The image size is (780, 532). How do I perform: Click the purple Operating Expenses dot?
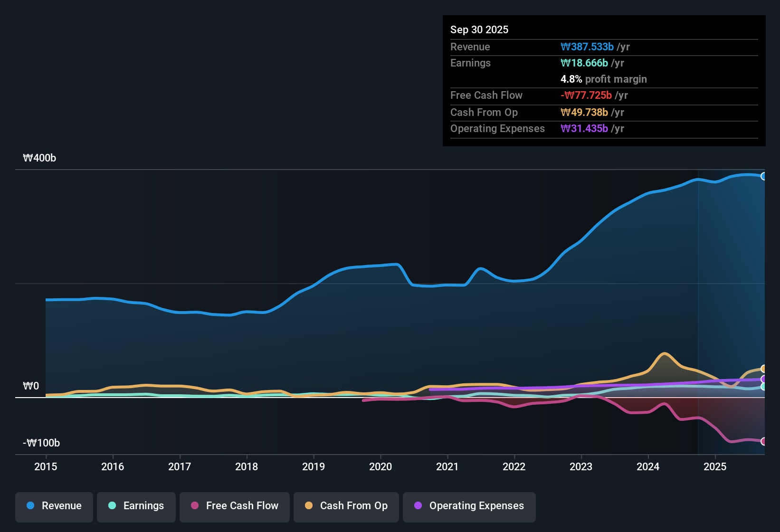[418, 506]
